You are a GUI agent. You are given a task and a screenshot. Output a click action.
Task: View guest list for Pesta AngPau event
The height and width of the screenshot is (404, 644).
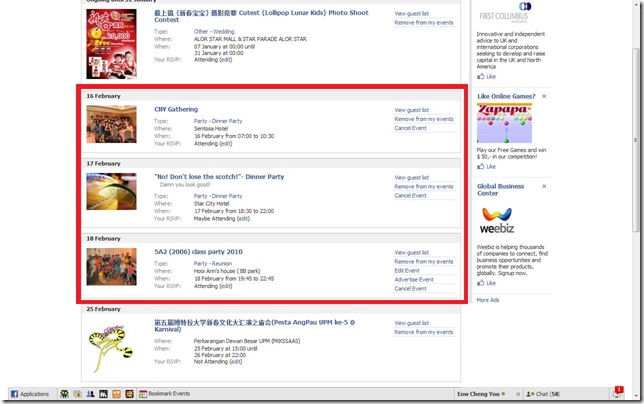click(412, 324)
